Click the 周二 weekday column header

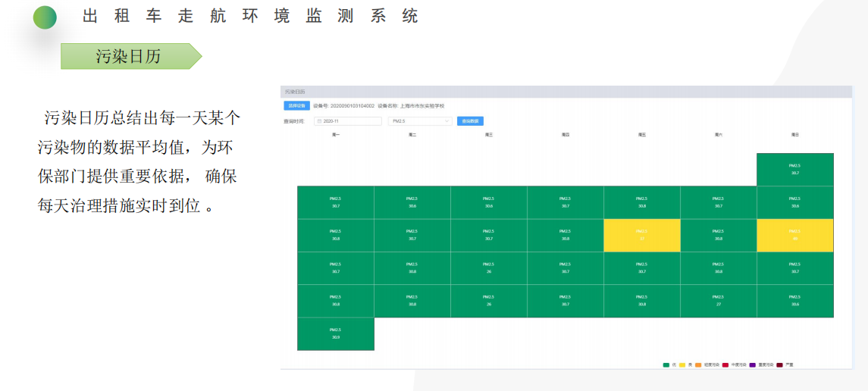[x=412, y=134]
